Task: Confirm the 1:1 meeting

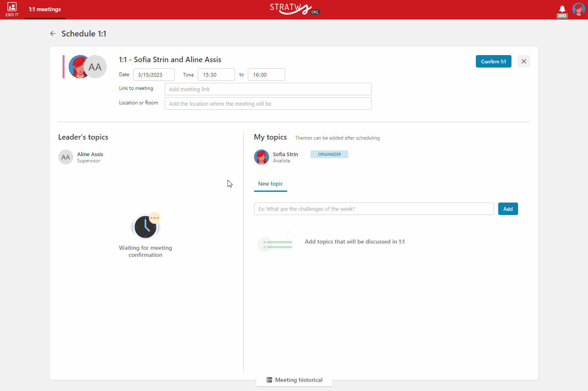Action: pyautogui.click(x=493, y=61)
